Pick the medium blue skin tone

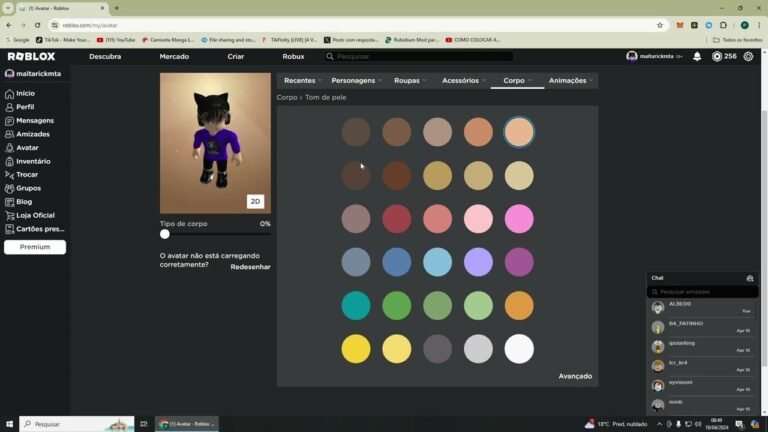(396, 262)
